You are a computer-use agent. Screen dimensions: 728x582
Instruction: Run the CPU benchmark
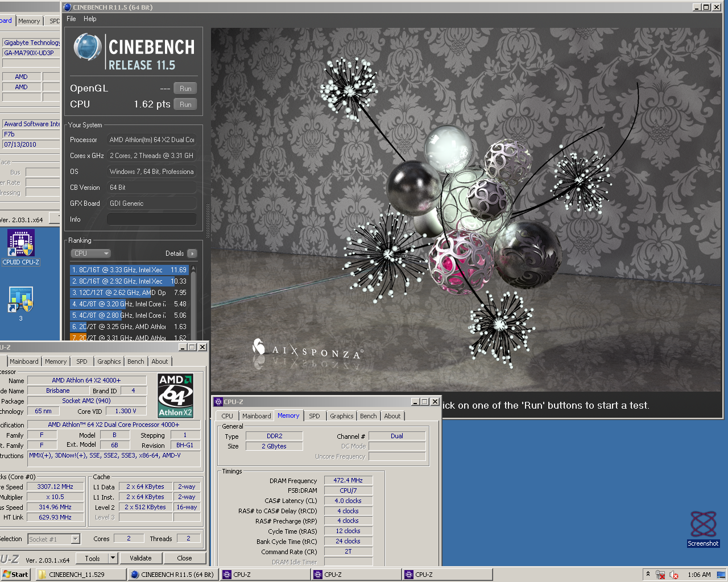point(185,105)
